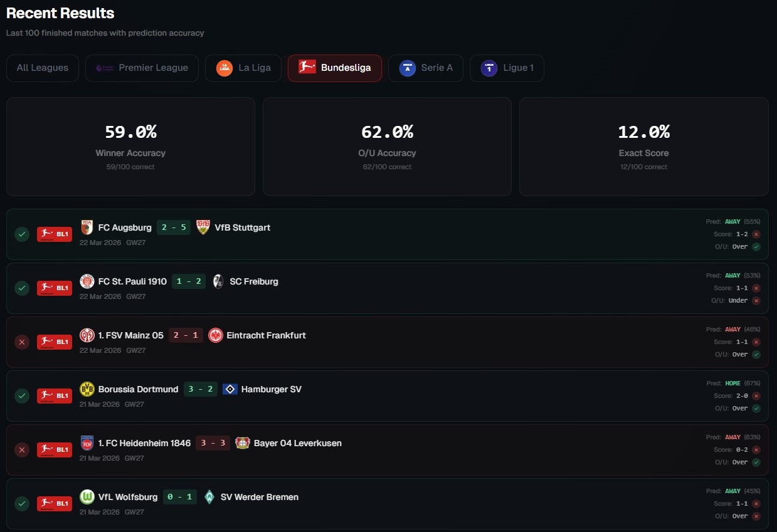Click Hamburger SV team name
The width and height of the screenshot is (777, 532).
272,389
